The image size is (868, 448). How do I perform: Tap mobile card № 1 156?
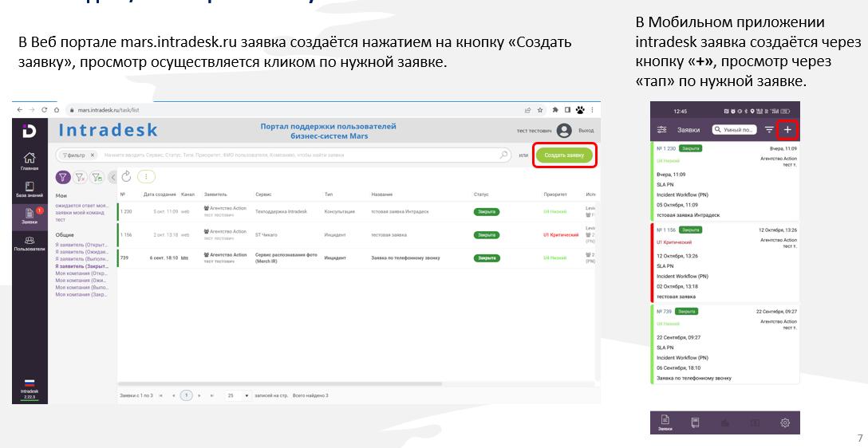tap(724, 262)
